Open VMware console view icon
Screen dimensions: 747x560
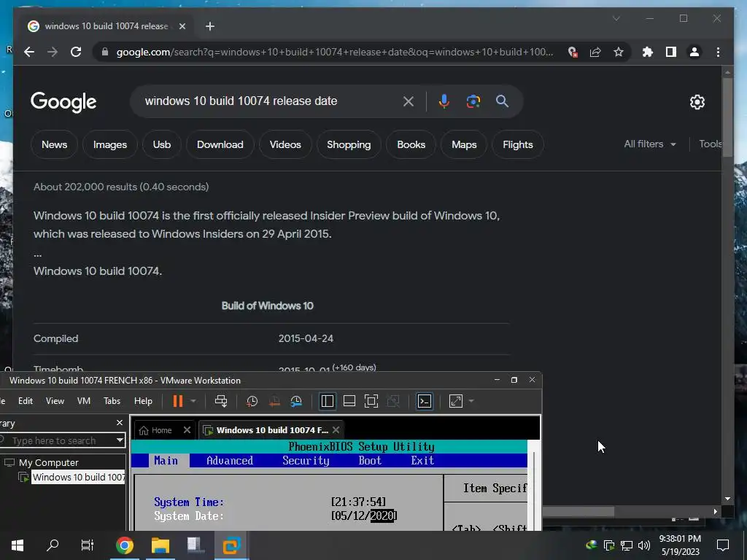coord(425,401)
